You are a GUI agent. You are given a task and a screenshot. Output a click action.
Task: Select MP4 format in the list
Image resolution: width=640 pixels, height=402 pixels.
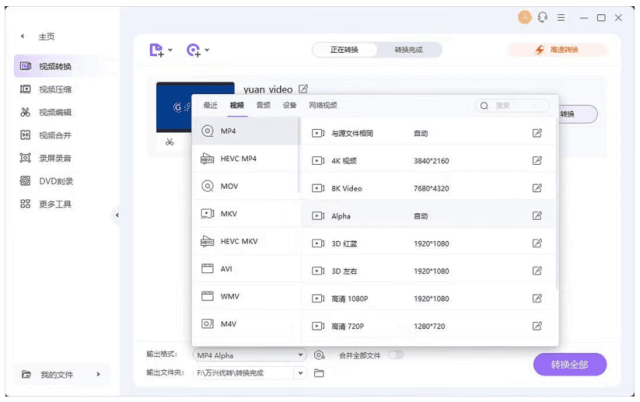coord(246,131)
